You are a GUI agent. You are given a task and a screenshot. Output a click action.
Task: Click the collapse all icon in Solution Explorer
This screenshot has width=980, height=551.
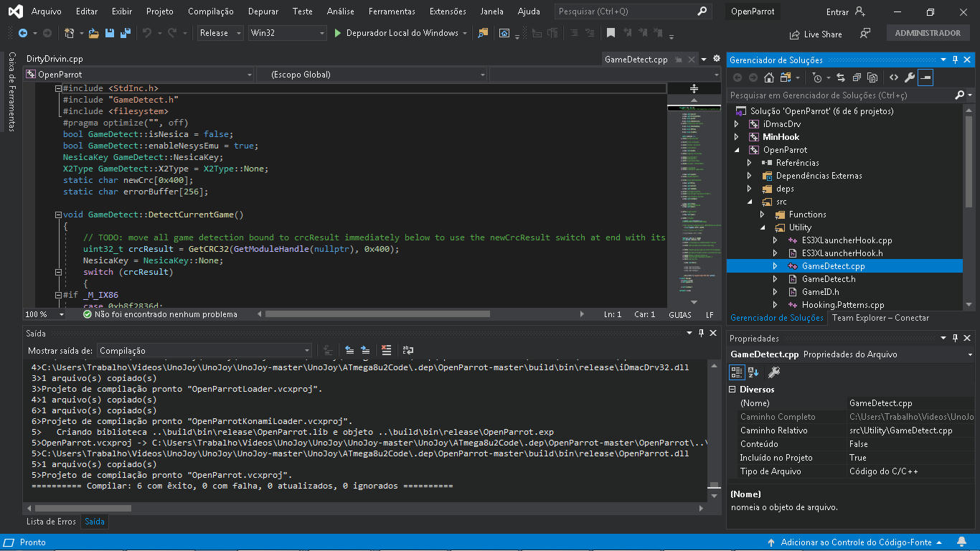point(857,77)
